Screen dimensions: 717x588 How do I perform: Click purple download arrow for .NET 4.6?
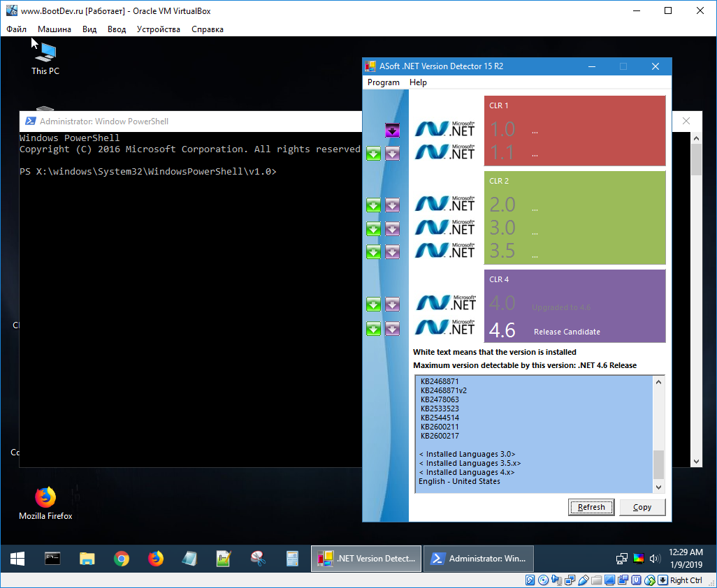coord(392,328)
